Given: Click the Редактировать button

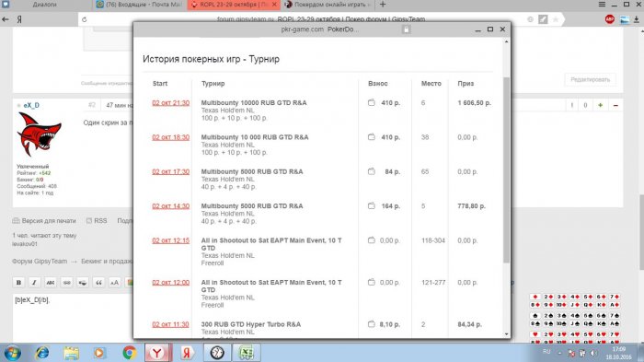Looking at the screenshot, I should point(591,79).
